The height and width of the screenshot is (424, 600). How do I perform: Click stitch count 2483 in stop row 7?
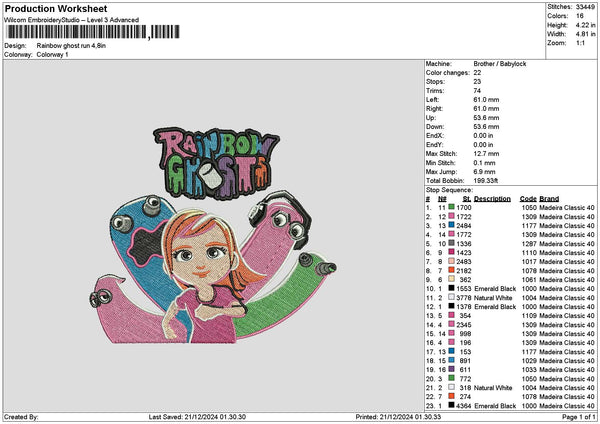click(x=464, y=262)
